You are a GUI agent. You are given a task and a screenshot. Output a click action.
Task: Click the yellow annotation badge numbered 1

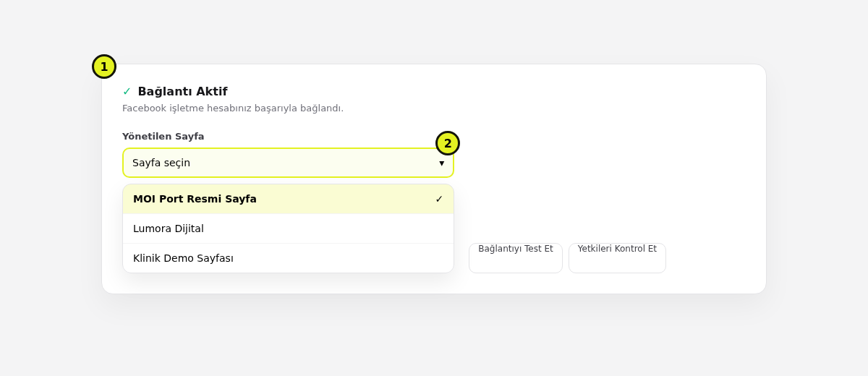(x=104, y=67)
